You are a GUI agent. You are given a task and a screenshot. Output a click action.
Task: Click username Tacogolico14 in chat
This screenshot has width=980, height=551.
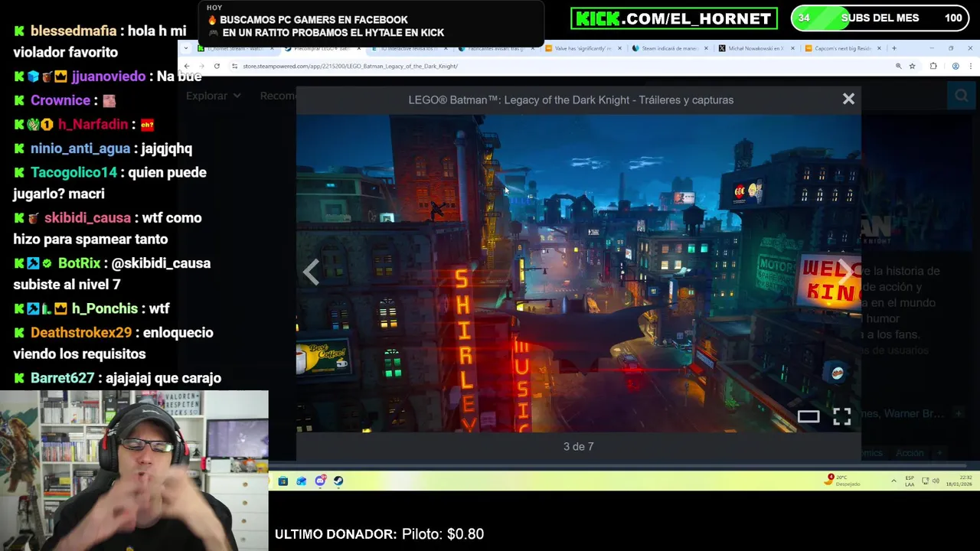tap(73, 172)
